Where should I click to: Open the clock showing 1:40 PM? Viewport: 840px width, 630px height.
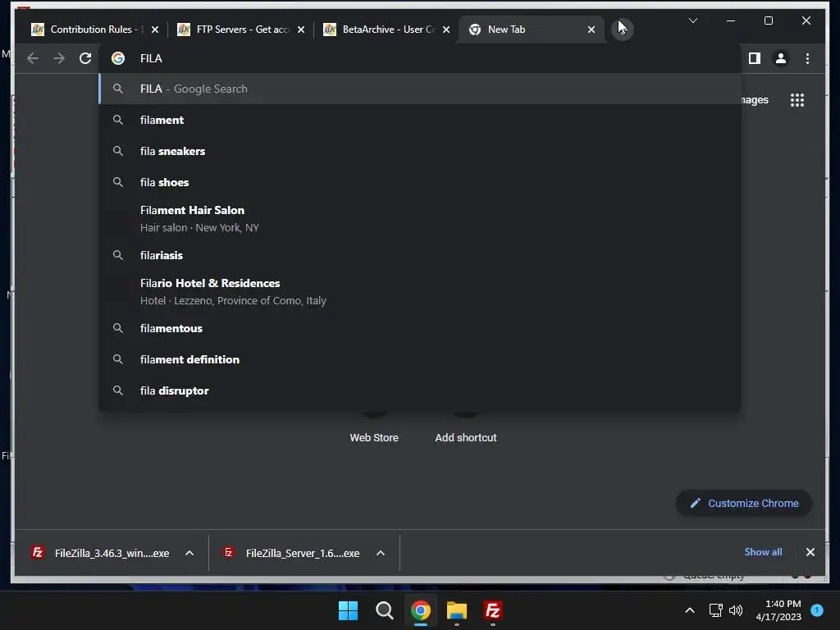coord(778,610)
